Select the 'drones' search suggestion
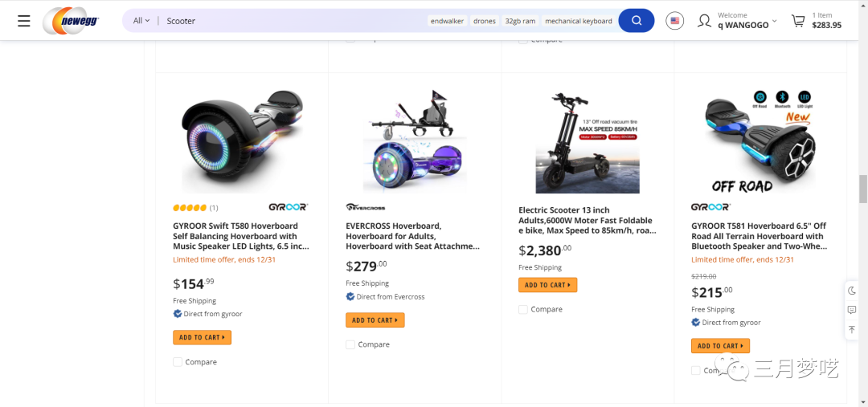868x407 pixels. click(x=485, y=21)
